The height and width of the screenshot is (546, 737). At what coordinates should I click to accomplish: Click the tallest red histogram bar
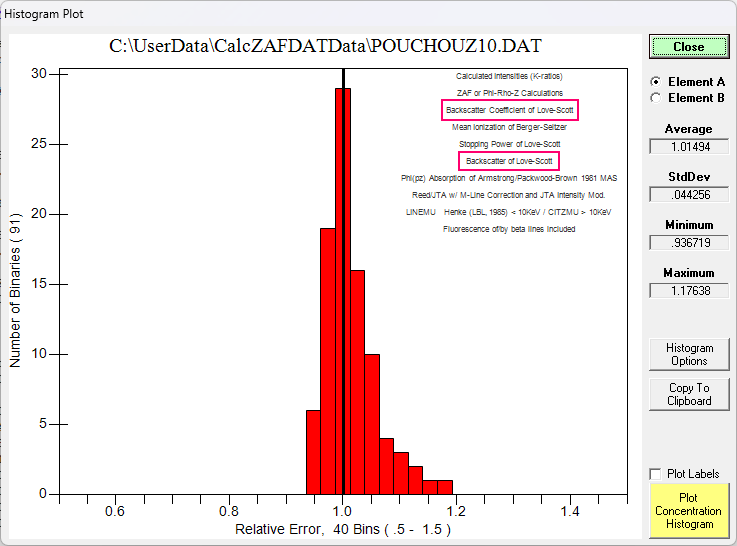pos(343,300)
